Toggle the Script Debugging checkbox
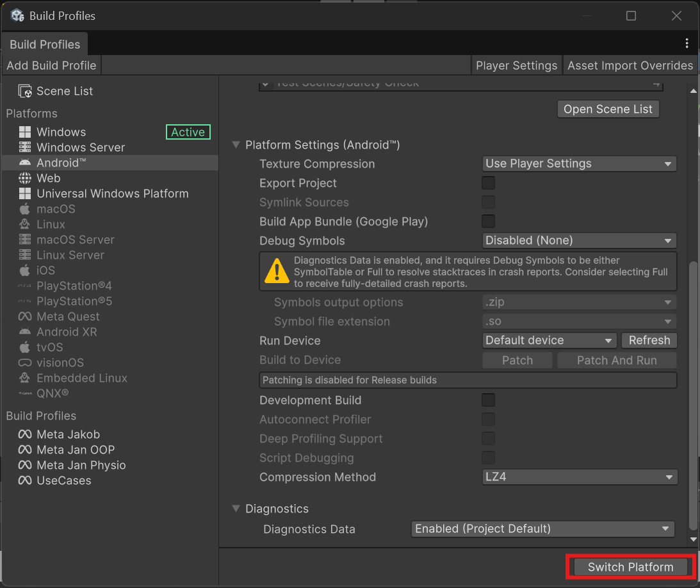This screenshot has width=700, height=588. click(489, 457)
